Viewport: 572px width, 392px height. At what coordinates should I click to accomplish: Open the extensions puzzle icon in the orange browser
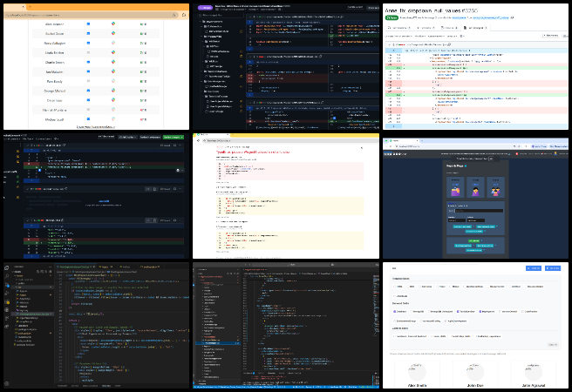click(x=184, y=15)
